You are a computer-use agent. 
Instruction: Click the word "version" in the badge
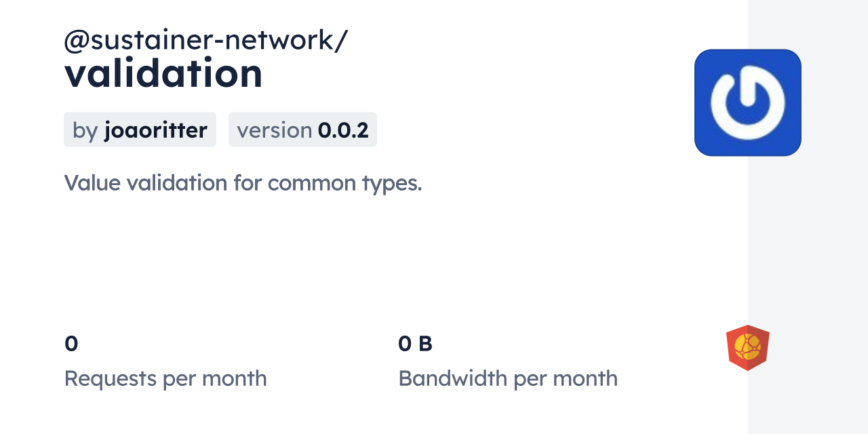(274, 130)
